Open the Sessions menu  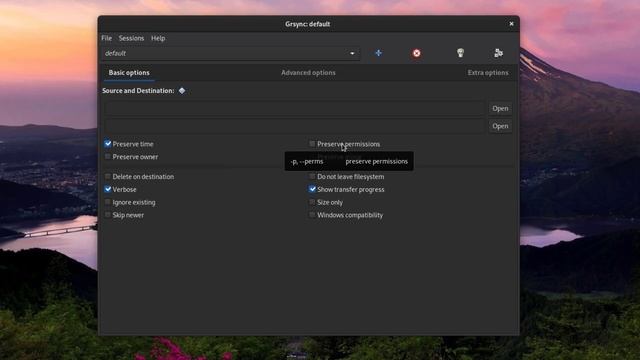(x=131, y=38)
